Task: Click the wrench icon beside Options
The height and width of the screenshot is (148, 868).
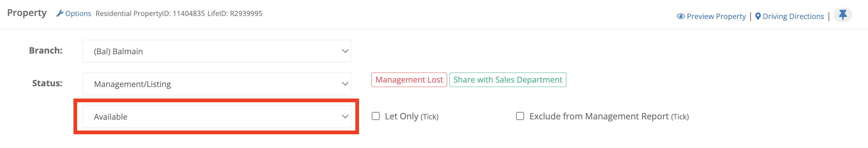Action: (60, 13)
